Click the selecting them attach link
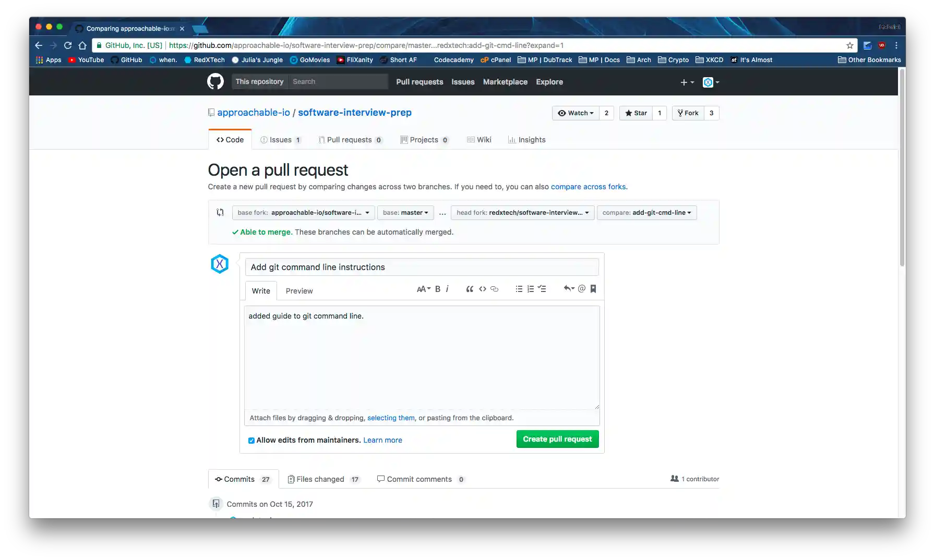Image resolution: width=935 pixels, height=560 pixels. [391, 418]
